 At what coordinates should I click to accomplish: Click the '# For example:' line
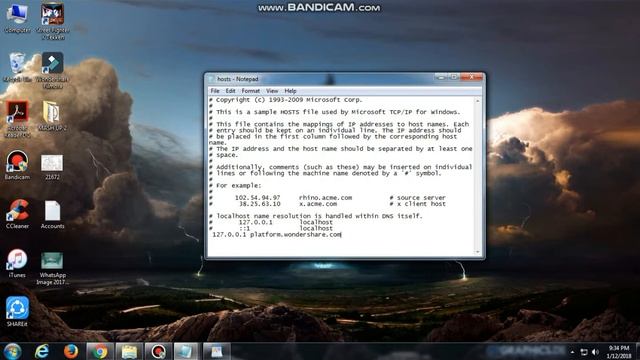tap(235, 185)
